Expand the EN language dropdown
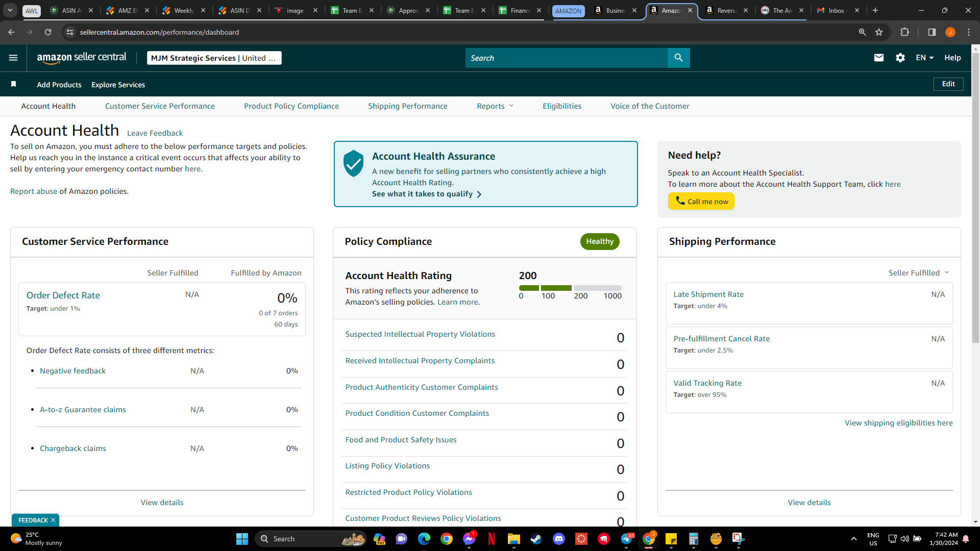Screen dimensions: 980x551 (924, 58)
